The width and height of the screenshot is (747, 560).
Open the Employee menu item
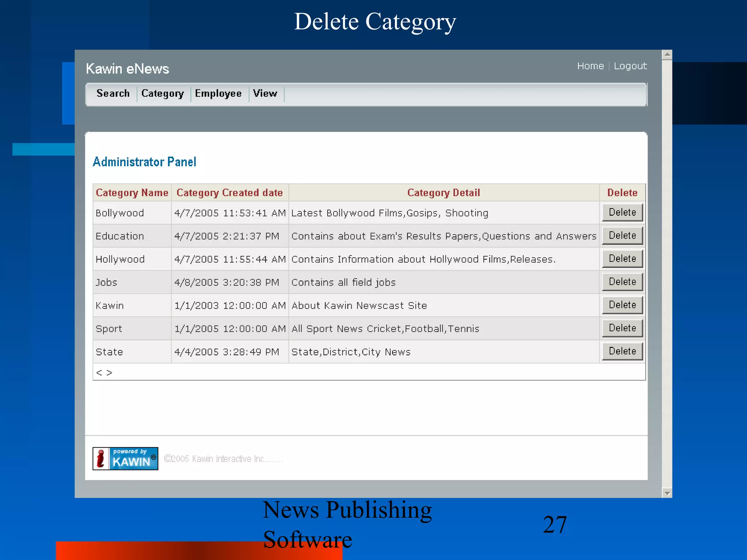click(218, 94)
